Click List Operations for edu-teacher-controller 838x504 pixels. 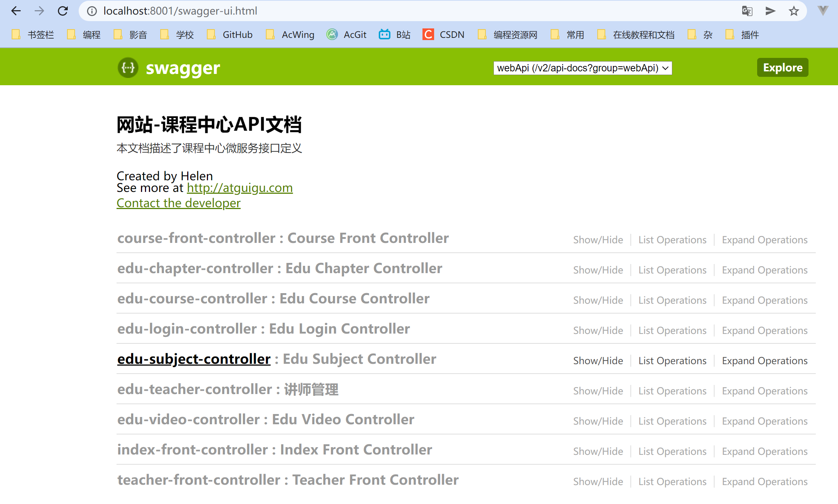[x=672, y=391]
